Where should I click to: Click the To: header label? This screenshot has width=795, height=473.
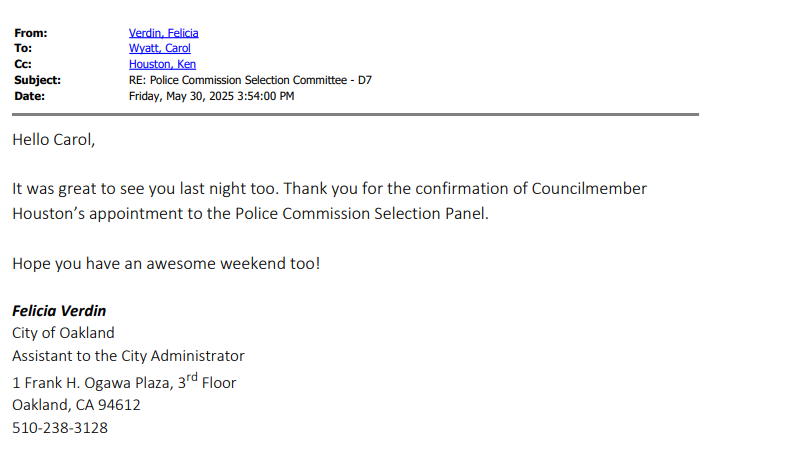pos(23,48)
